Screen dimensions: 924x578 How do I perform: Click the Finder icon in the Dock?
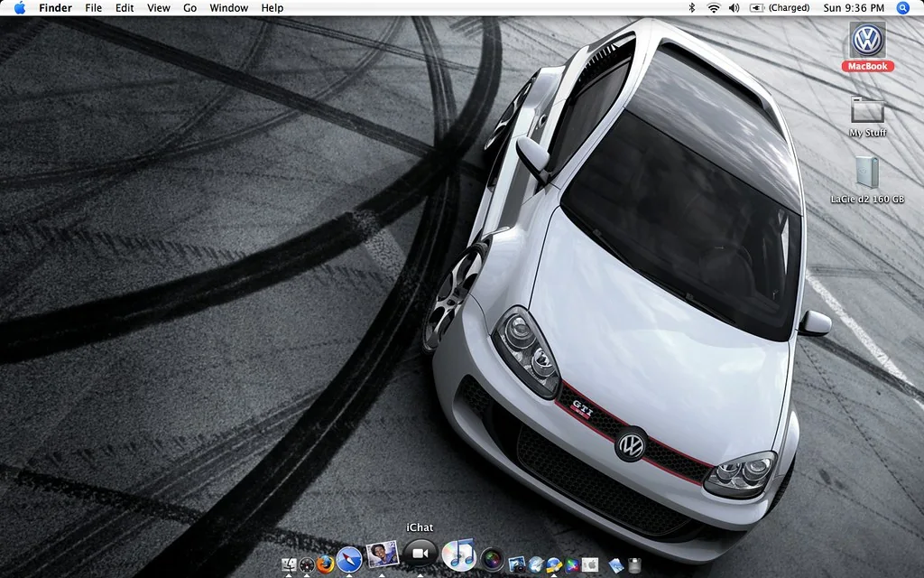pyautogui.click(x=289, y=565)
